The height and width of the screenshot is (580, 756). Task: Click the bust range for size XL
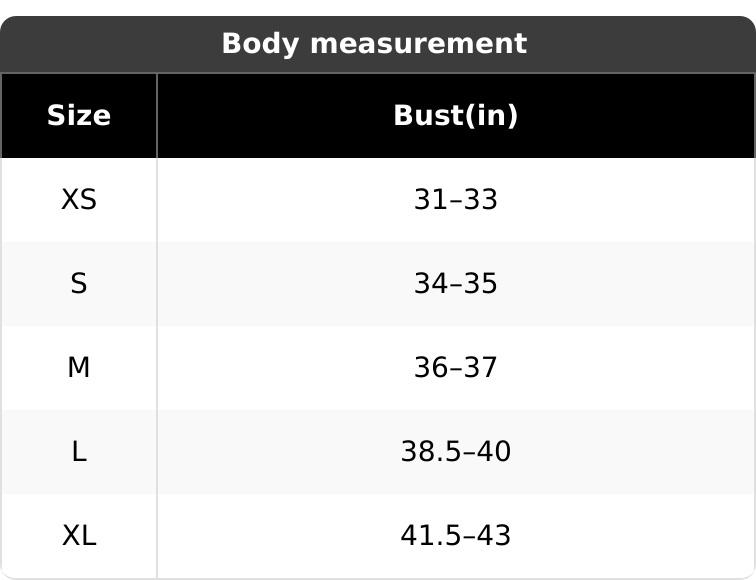pos(455,536)
